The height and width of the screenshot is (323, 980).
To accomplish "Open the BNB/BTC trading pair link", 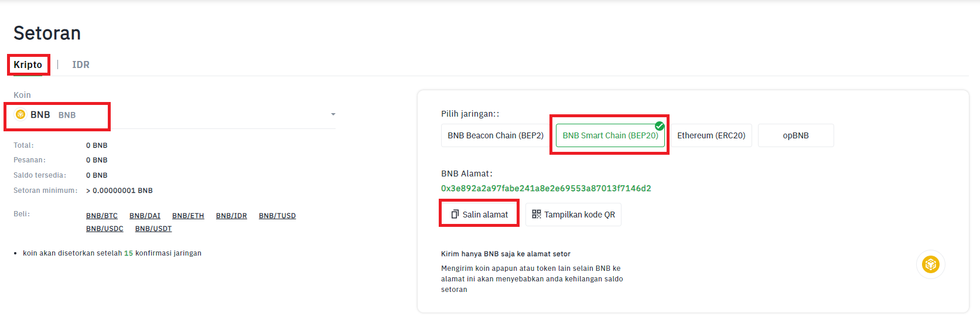I will [102, 216].
